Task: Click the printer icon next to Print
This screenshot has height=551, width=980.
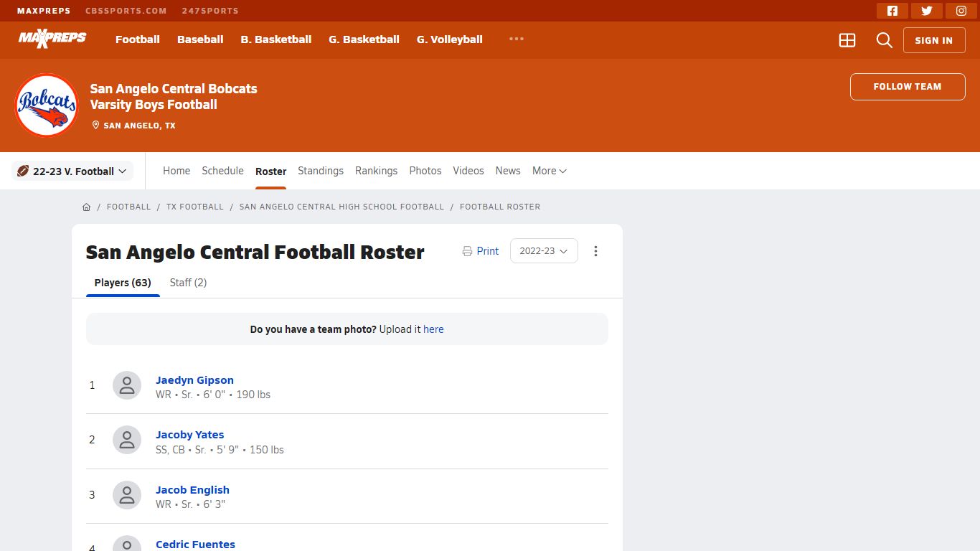Action: pos(467,251)
